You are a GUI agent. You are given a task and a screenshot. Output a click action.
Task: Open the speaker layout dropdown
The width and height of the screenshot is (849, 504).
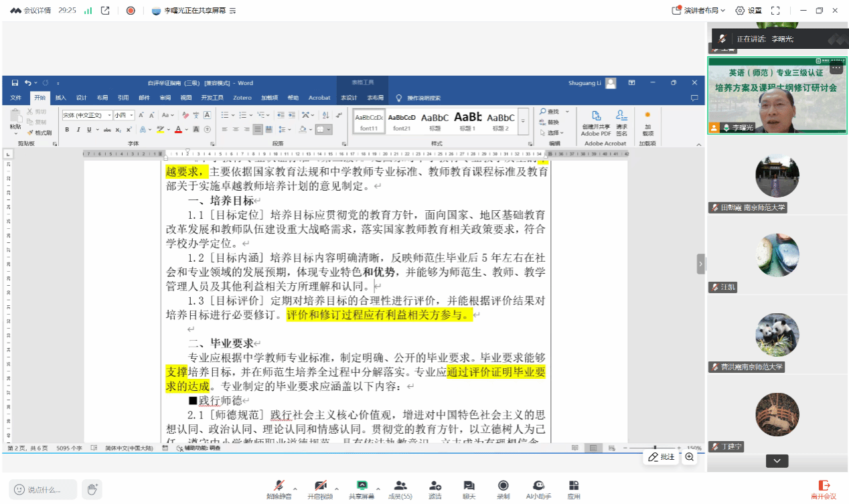698,11
